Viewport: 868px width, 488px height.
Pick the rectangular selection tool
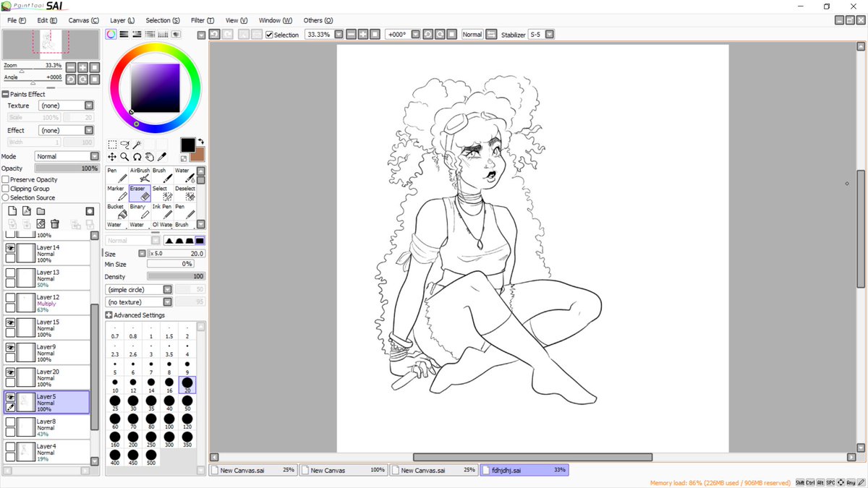[x=112, y=145]
